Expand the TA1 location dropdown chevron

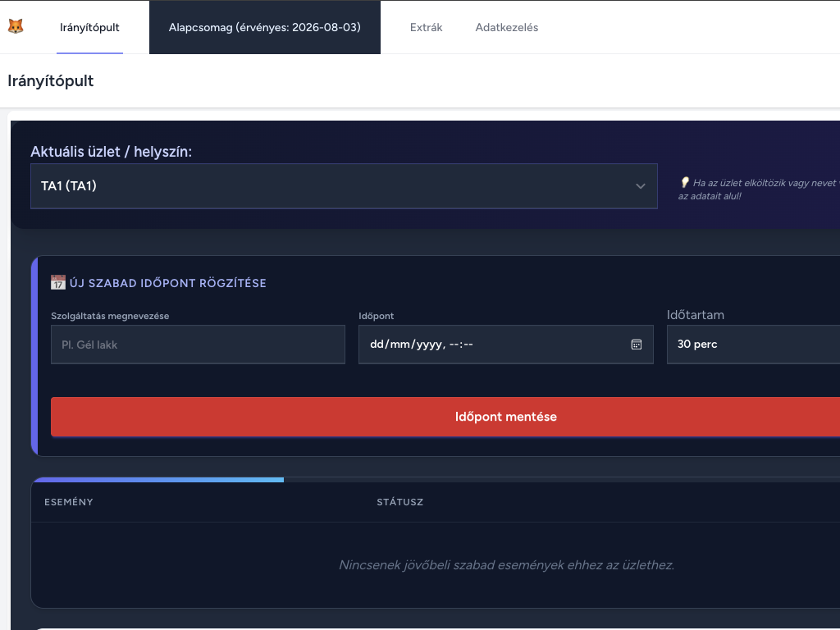click(x=640, y=186)
